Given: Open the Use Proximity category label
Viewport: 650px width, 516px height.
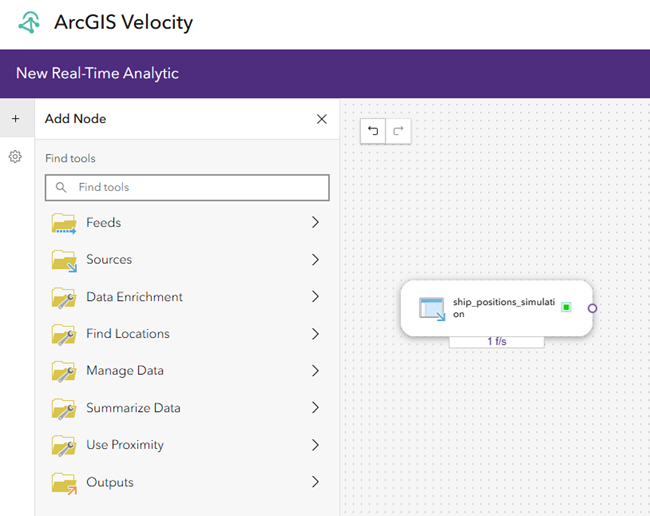Looking at the screenshot, I should [x=125, y=445].
